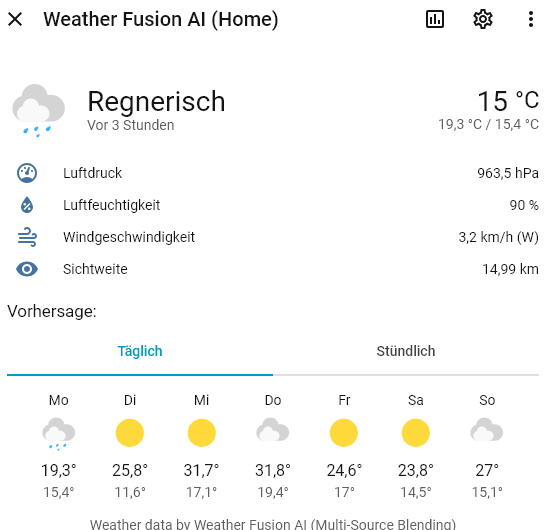Click the Regnerisch condition text

pyautogui.click(x=156, y=101)
